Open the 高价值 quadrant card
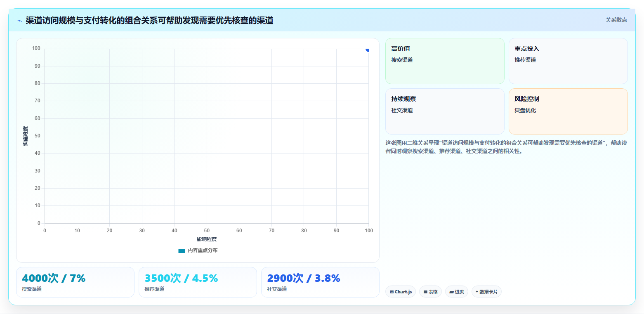Screen dimensions: 644x314 point(445,61)
